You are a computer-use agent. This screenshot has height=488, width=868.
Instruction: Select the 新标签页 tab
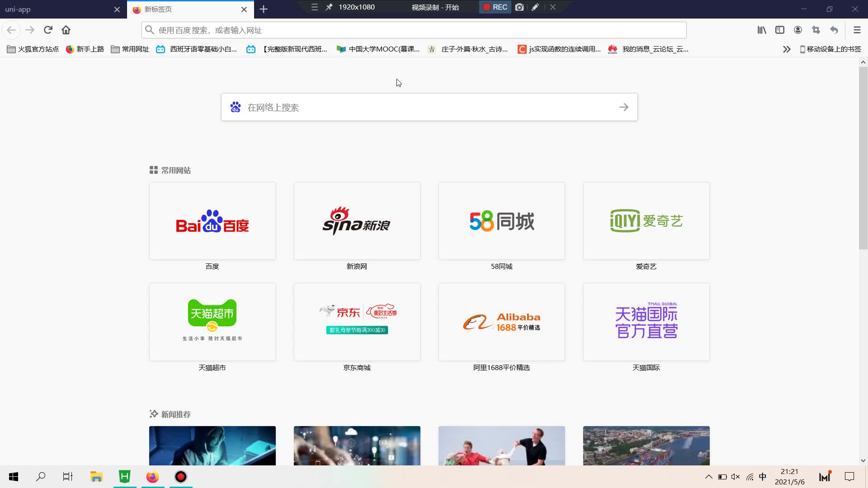click(x=190, y=9)
